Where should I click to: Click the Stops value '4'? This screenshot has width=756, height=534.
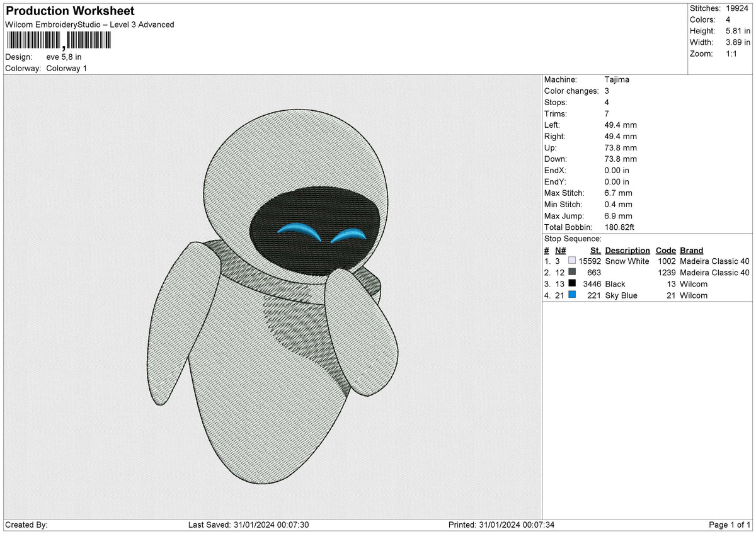click(607, 102)
